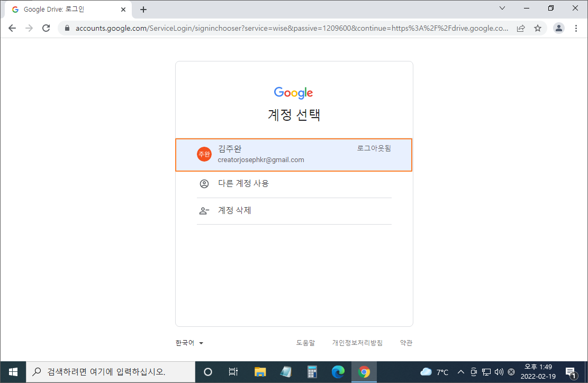Click the person icon beside 다른 계정 사용
This screenshot has height=383, width=588.
[x=204, y=184]
